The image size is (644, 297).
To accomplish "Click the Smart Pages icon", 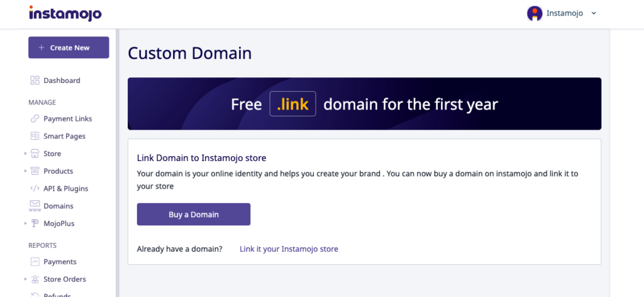I will point(35,136).
